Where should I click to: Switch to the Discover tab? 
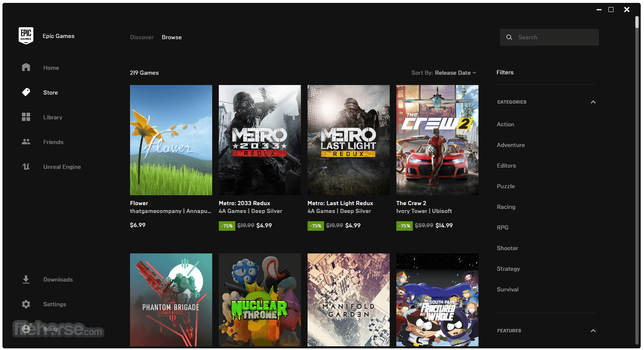click(142, 37)
